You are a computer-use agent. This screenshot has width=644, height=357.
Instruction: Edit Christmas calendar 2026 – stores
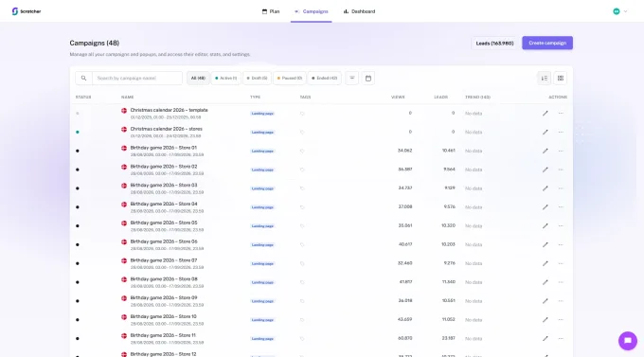[x=545, y=133]
